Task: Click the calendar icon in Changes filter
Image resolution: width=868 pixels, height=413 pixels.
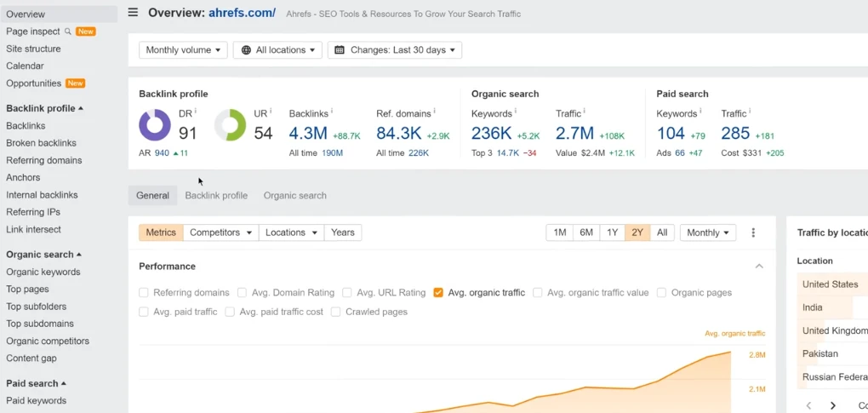Action: tap(340, 50)
